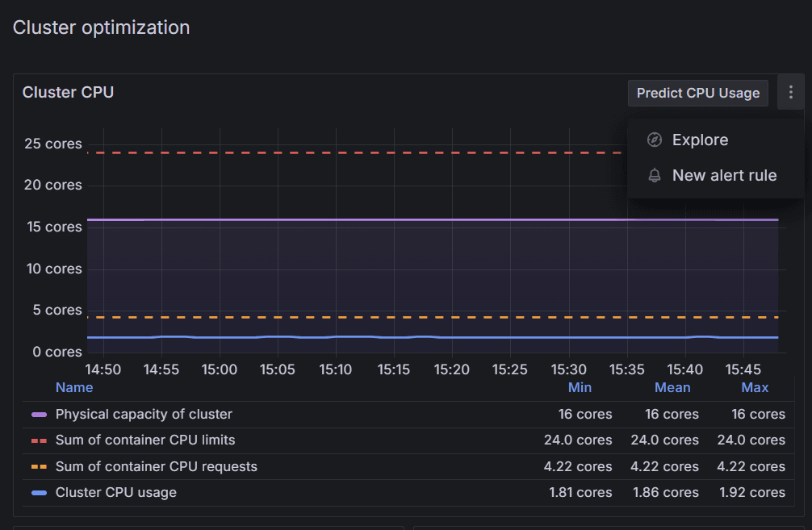Image resolution: width=812 pixels, height=530 pixels.
Task: Toggle Sum of container CPU requests series
Action: pos(156,466)
